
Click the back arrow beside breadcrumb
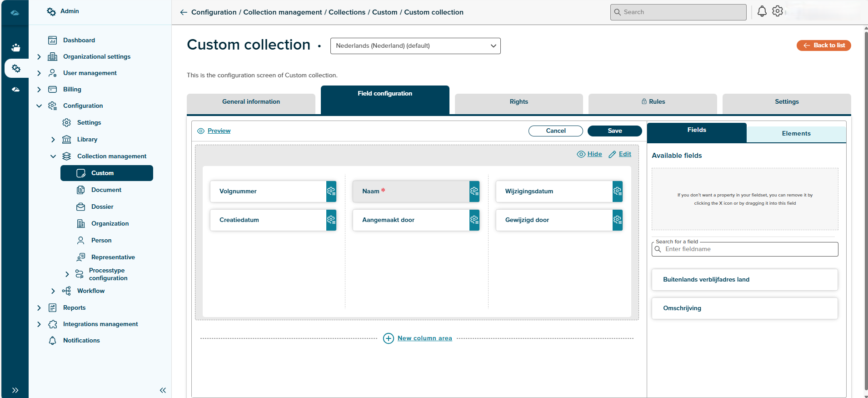[184, 12]
